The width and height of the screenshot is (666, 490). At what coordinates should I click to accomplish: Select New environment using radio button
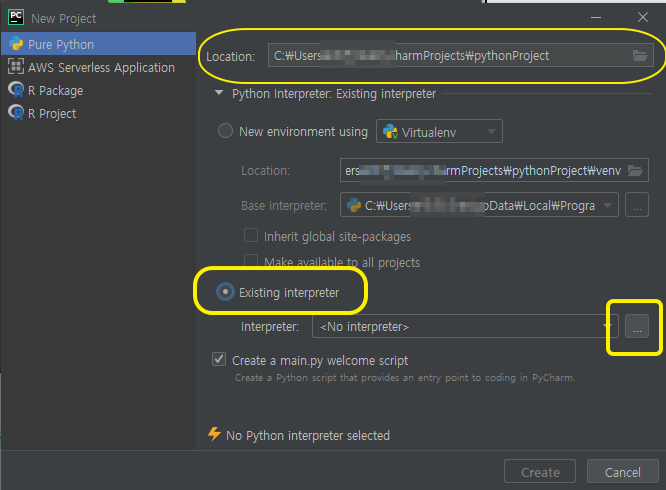click(225, 131)
